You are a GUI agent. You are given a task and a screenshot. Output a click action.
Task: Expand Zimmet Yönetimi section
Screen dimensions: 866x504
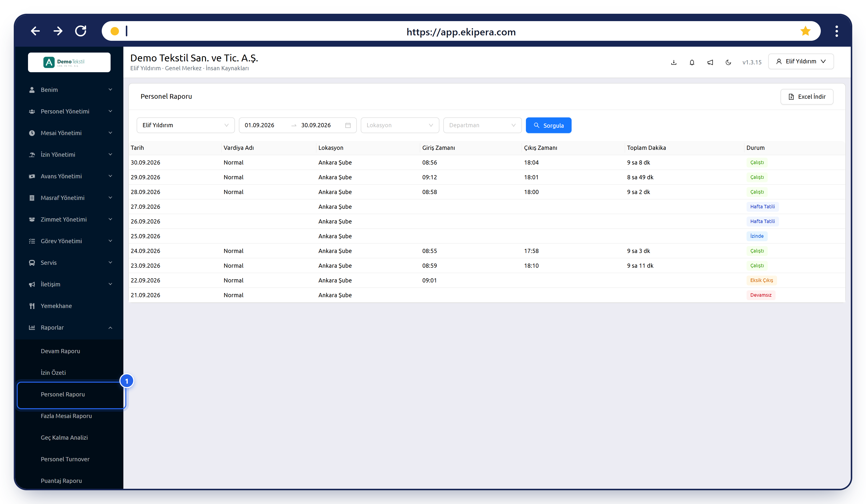(69, 220)
